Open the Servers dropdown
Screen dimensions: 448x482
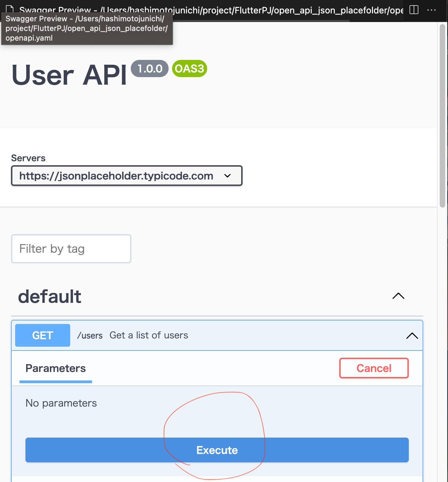[127, 176]
